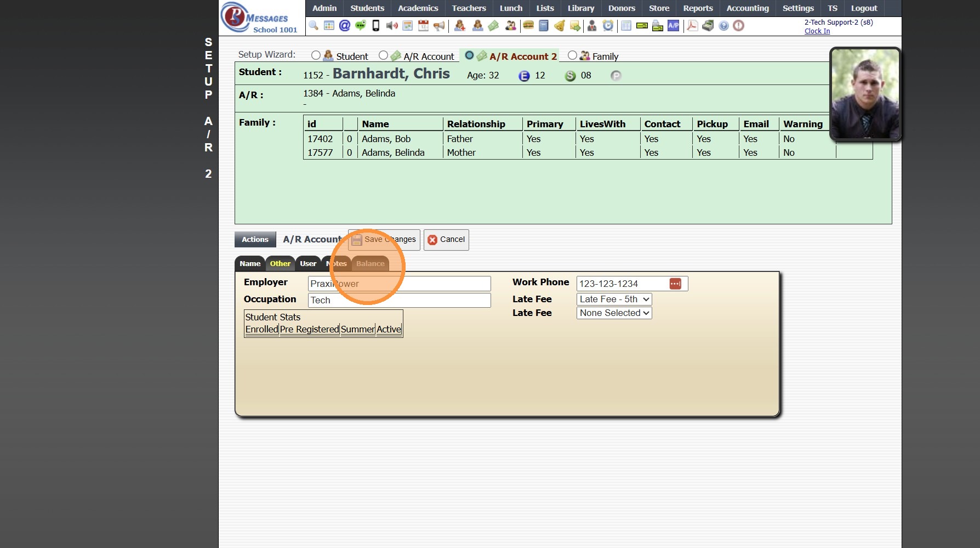Click the blue help question mark icon
980x548 pixels.
pos(723,26)
